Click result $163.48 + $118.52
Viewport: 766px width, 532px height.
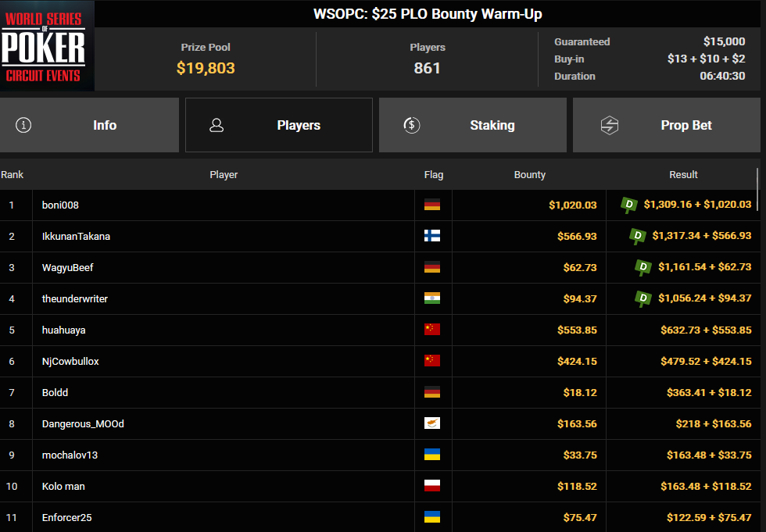[x=706, y=486]
